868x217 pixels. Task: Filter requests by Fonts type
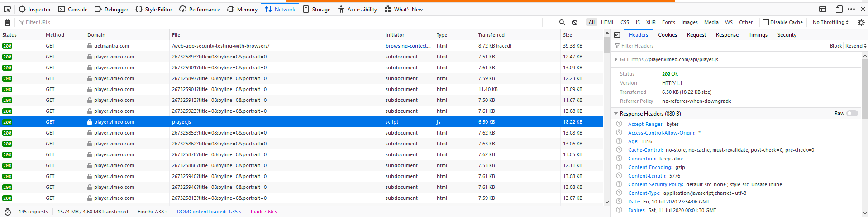(x=668, y=22)
